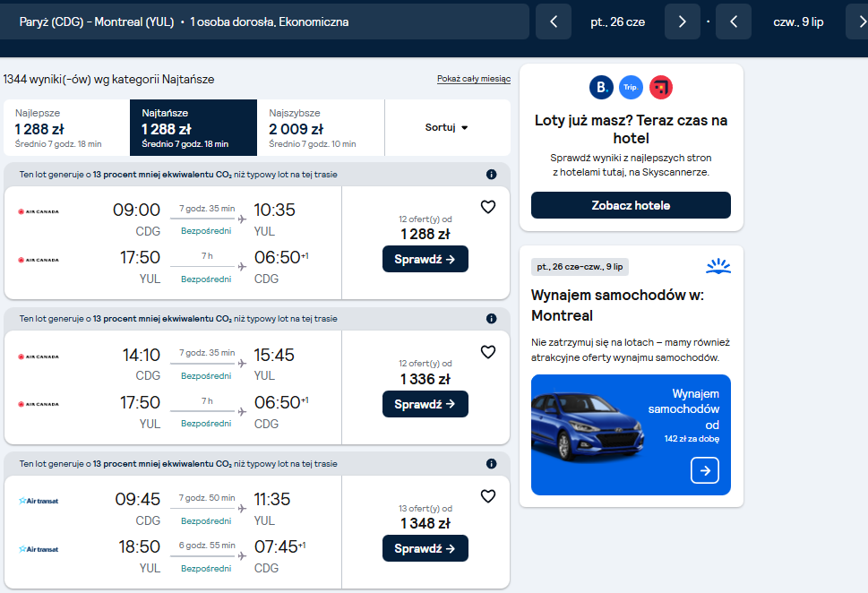Open CO₂ info icon on Air Transat flight
This screenshot has height=593, width=868.
click(491, 464)
